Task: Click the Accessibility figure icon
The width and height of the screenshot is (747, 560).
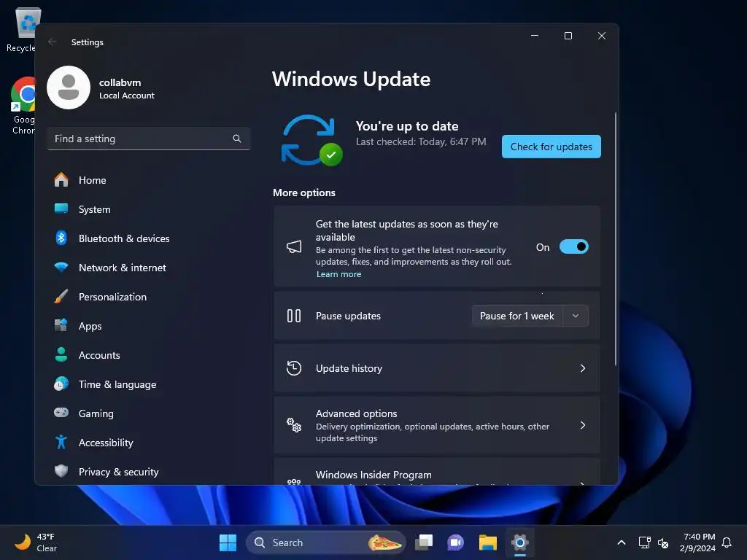Action: 61,442
